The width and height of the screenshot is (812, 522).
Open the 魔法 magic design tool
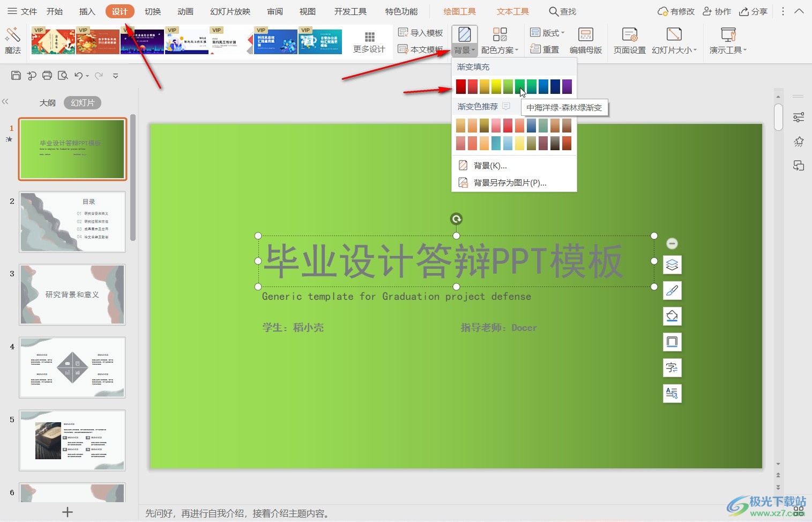[12, 41]
